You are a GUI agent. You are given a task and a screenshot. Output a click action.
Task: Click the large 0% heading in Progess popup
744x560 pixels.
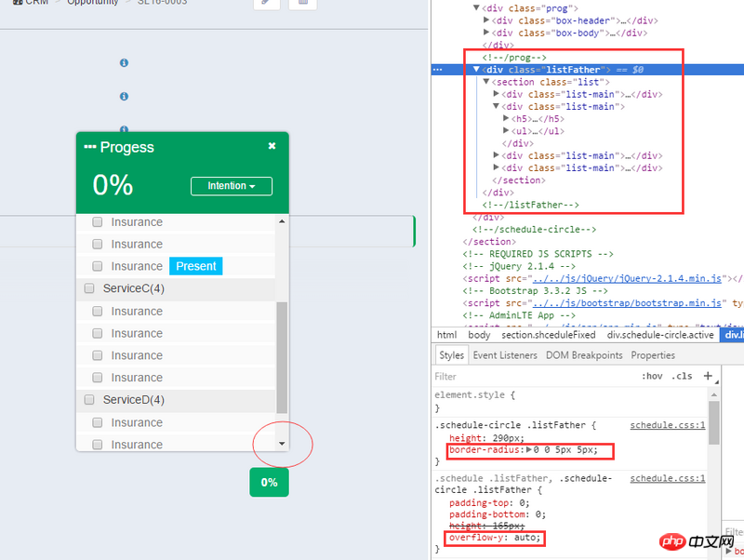113,184
